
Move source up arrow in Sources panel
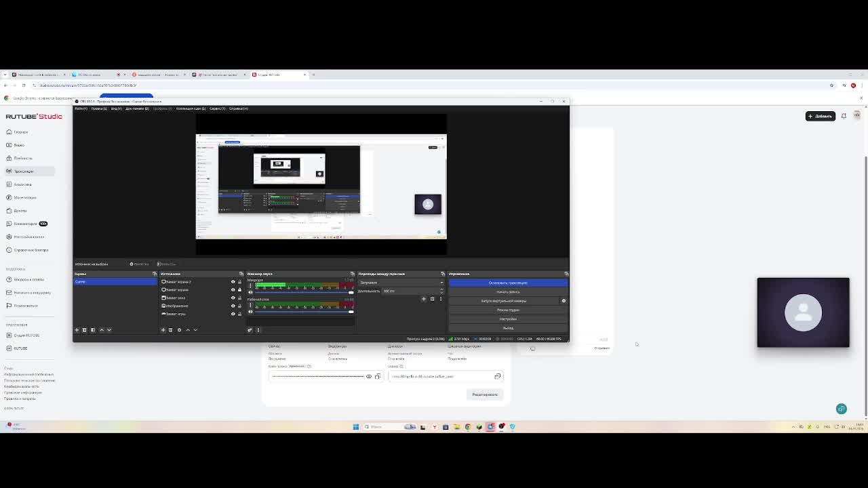188,330
